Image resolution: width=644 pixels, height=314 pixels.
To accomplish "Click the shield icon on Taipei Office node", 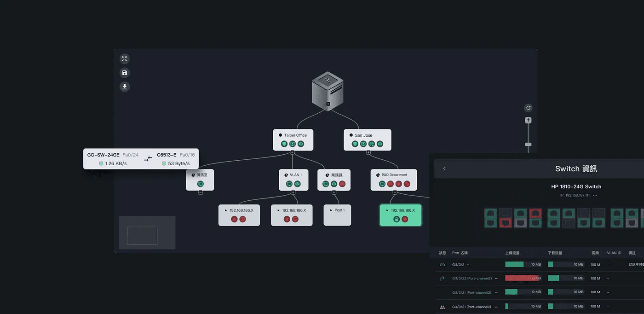I will [x=284, y=144].
